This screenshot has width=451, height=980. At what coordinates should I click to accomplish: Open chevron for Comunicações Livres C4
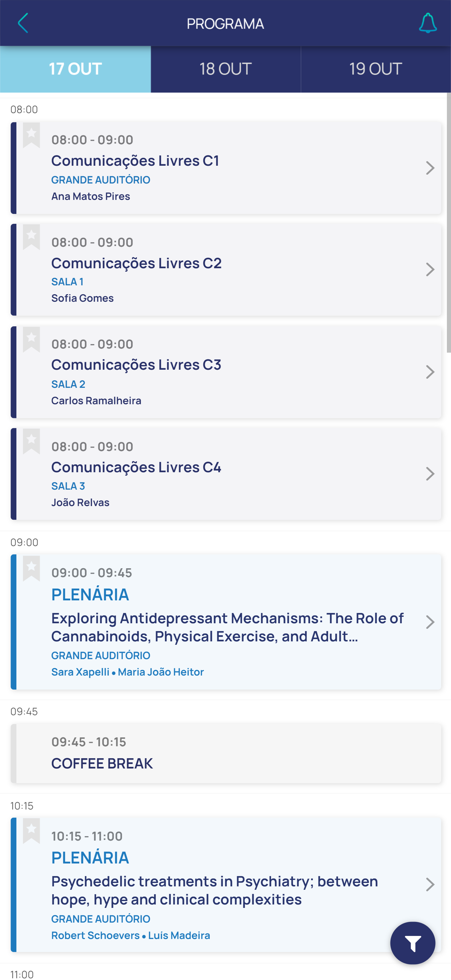pyautogui.click(x=430, y=474)
